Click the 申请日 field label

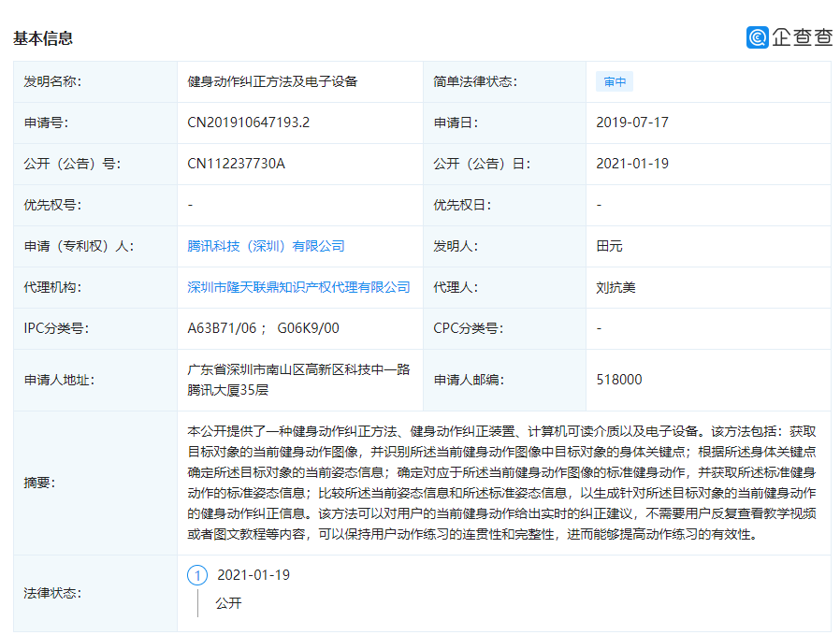[x=456, y=123]
